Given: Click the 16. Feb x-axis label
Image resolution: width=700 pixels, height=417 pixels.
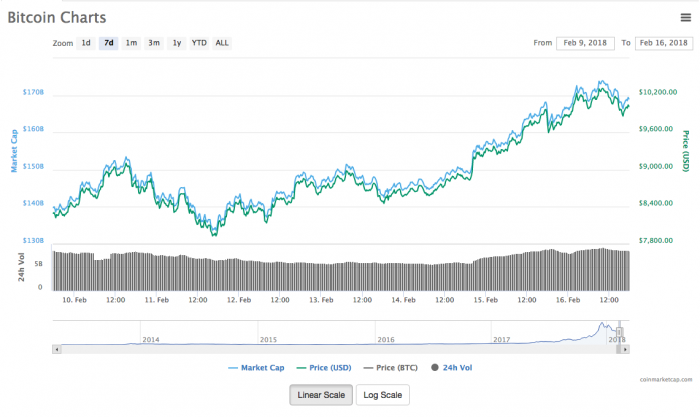Looking at the screenshot, I should coord(568,300).
